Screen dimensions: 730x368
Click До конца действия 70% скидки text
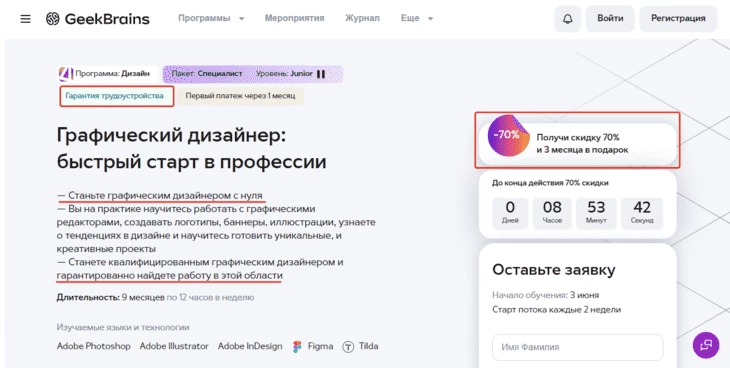(550, 183)
